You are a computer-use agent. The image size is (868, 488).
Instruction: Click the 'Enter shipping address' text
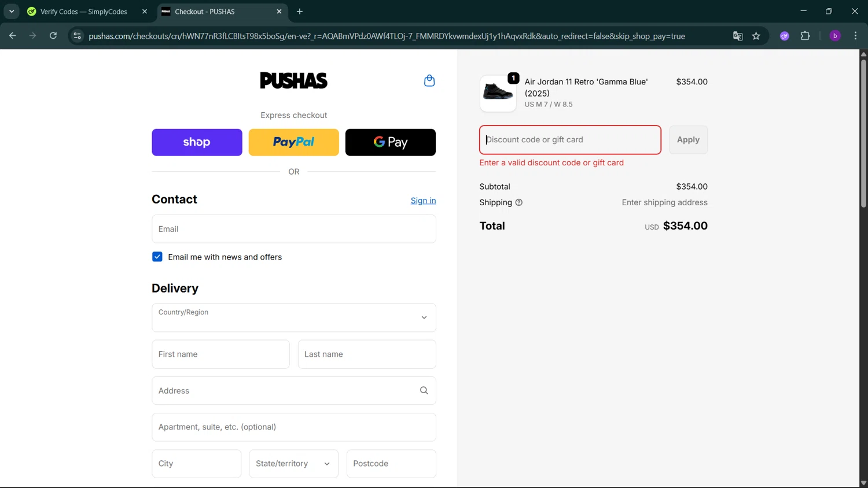point(665,202)
